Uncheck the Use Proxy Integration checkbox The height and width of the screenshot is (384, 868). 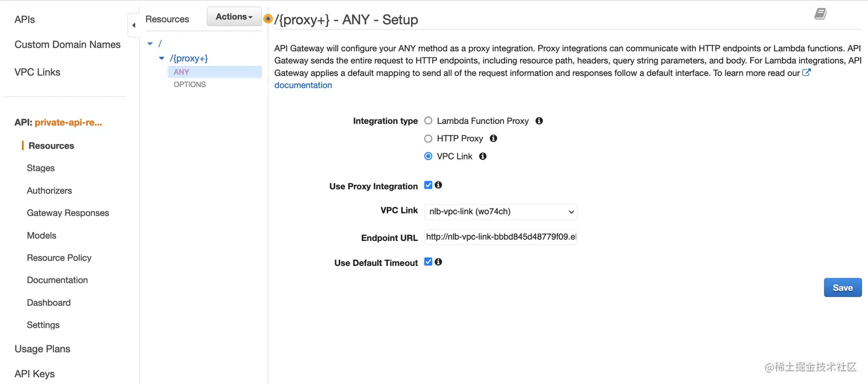pyautogui.click(x=428, y=185)
